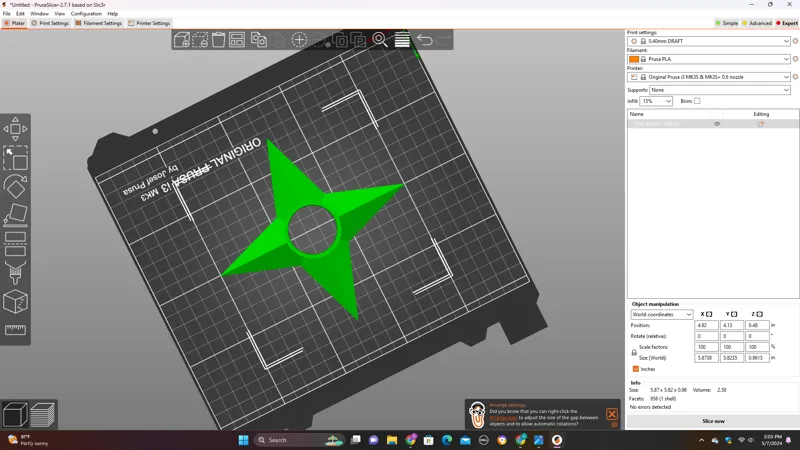Open the View menu
Screen dimensions: 800x450
[60, 14]
